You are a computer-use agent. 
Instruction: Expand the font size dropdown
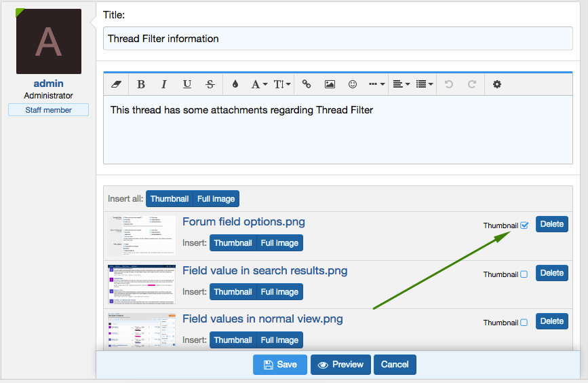282,84
